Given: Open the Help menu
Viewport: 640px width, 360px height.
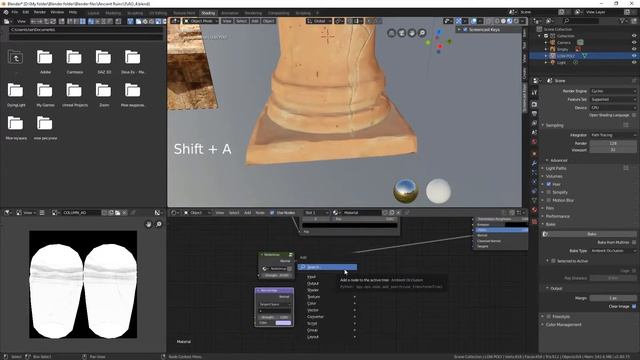Looking at the screenshot, I should 73,12.
